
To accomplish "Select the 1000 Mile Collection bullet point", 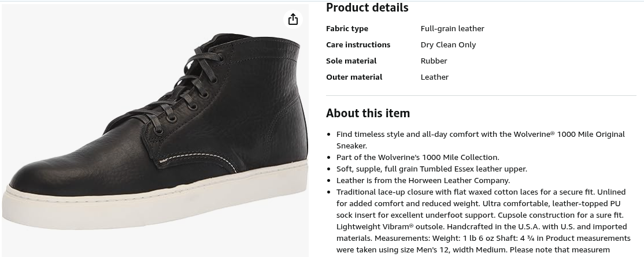I will pyautogui.click(x=418, y=157).
